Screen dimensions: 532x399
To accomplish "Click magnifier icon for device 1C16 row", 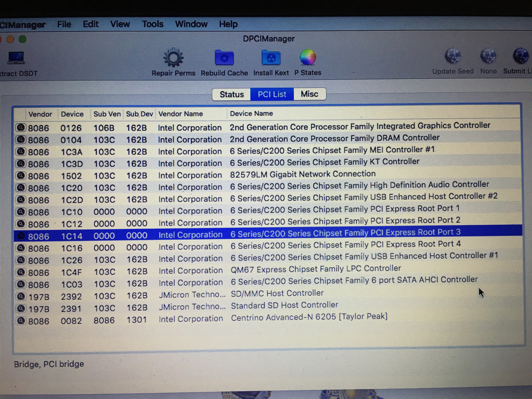I will click(x=21, y=248).
